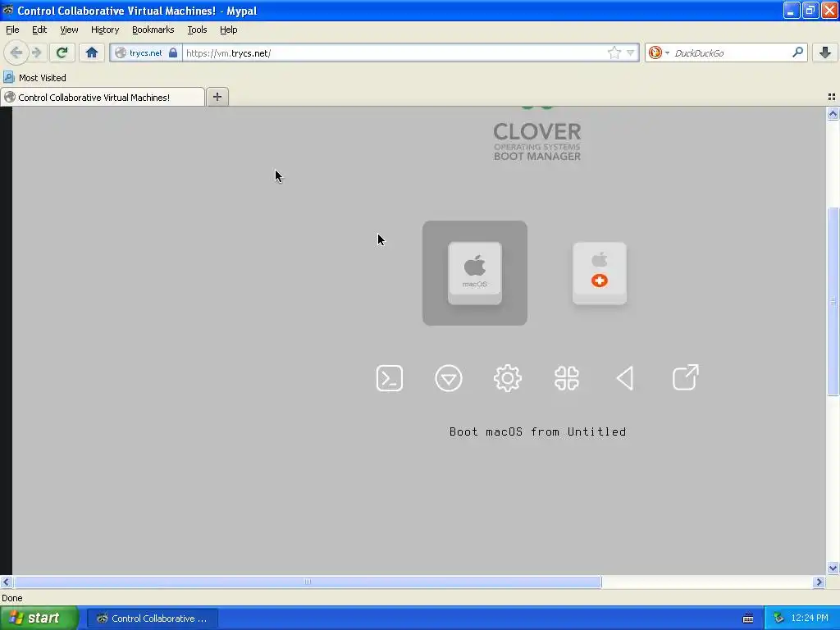The image size is (840, 630).
Task: Open the Clover UEFI shell tool
Action: point(390,378)
